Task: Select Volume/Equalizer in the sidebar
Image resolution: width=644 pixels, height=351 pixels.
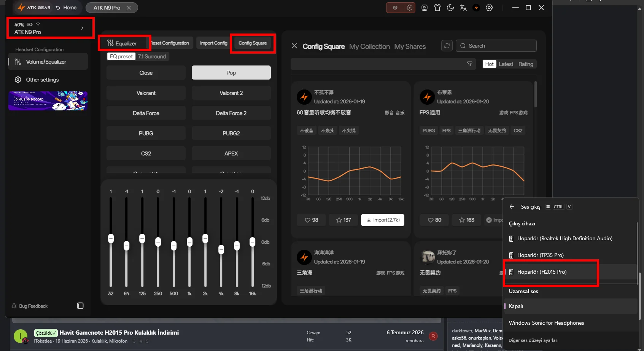Action: 48,62
